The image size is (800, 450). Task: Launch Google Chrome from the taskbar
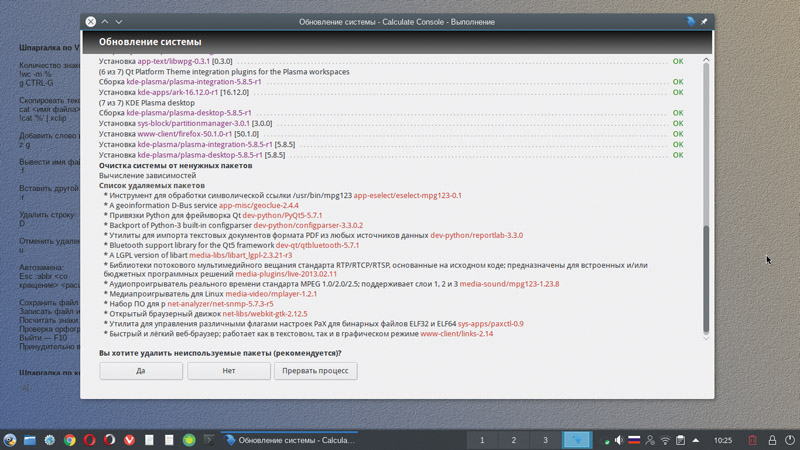[x=69, y=440]
